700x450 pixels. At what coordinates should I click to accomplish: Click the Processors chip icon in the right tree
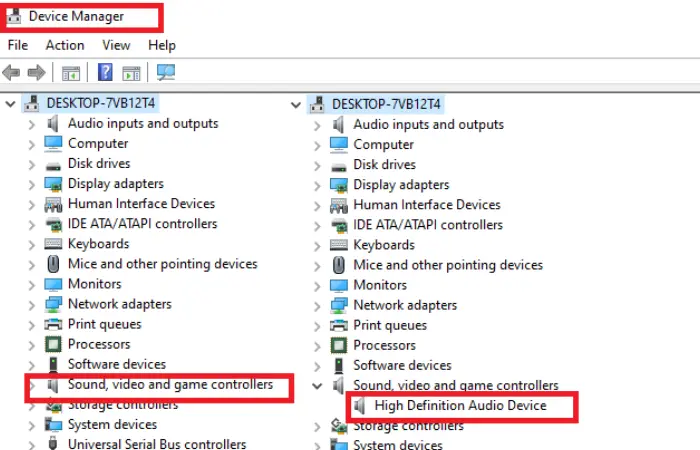point(339,345)
